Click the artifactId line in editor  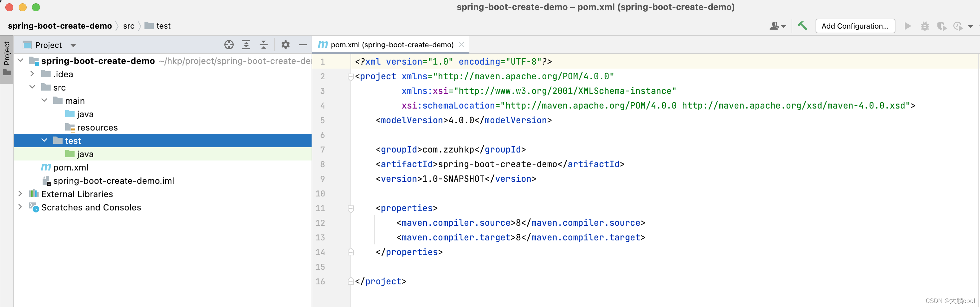[500, 164]
